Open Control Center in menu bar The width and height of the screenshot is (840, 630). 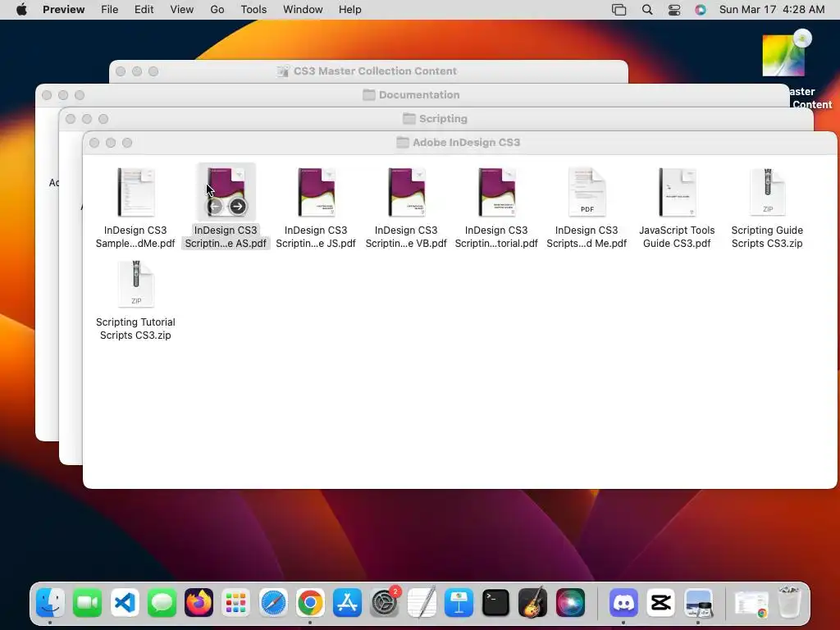pos(674,10)
